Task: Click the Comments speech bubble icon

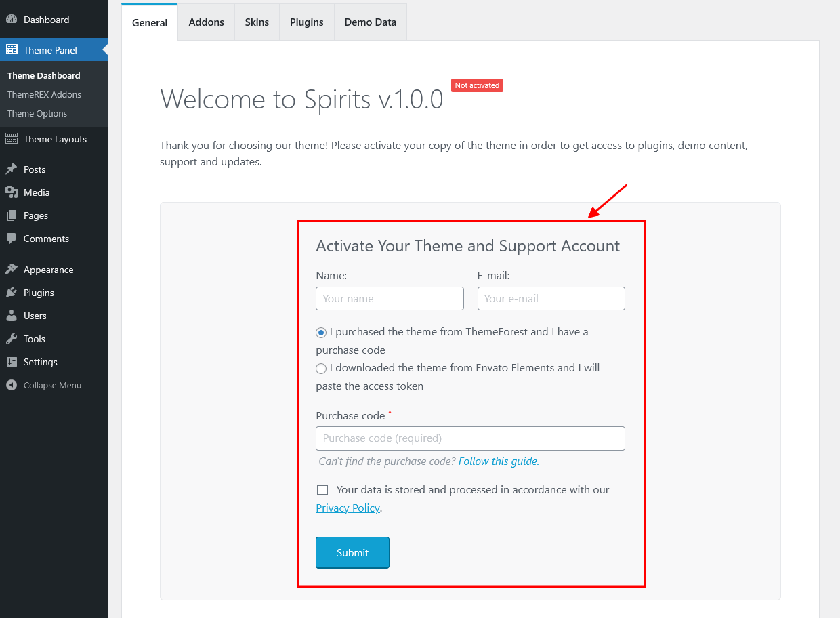Action: click(x=12, y=239)
